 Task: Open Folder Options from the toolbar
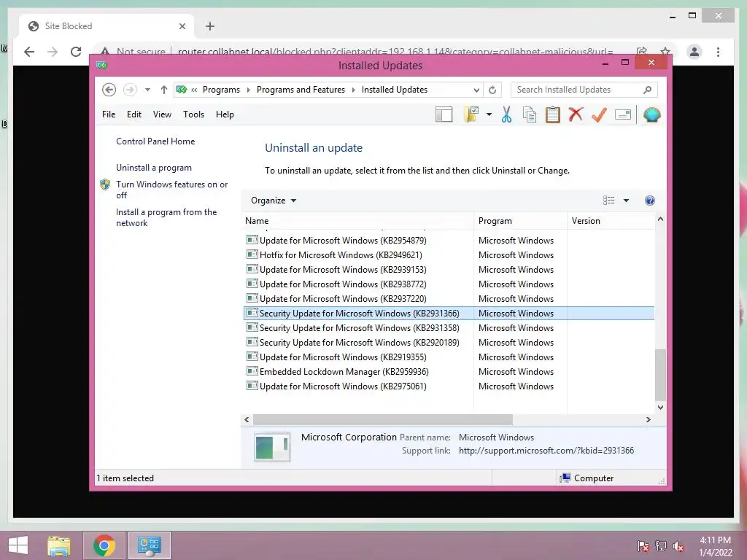pos(471,114)
